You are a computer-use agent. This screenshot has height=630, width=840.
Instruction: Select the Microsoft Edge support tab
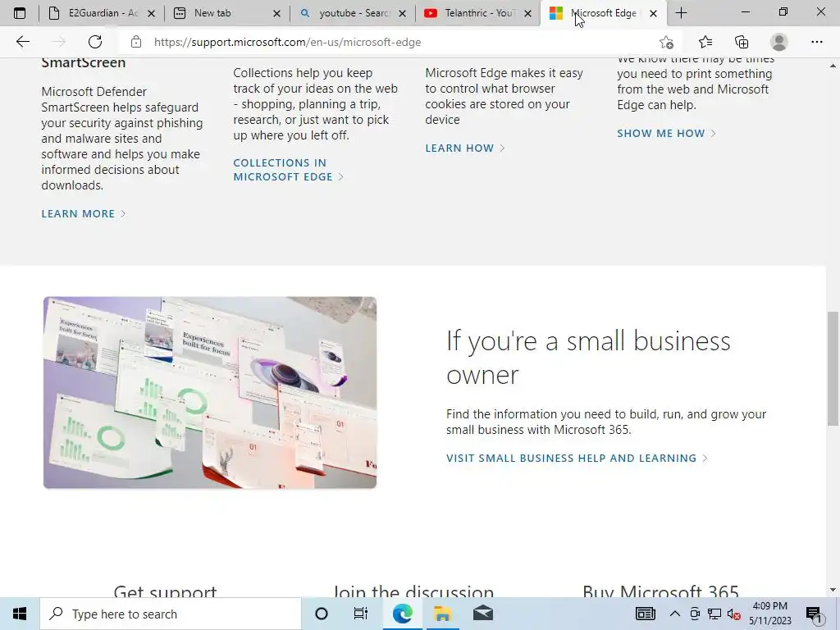coord(603,13)
